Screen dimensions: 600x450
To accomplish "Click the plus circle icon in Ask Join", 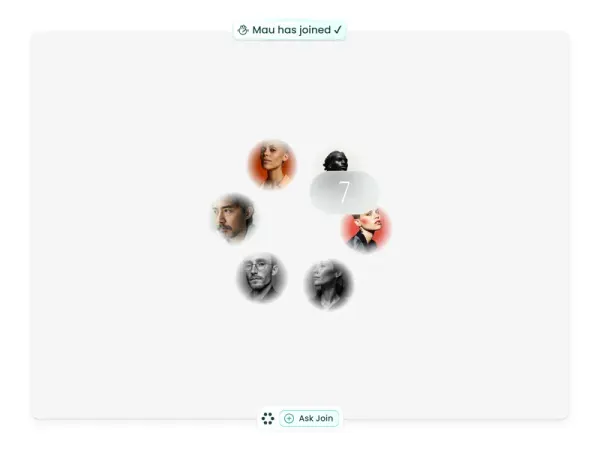I will 289,418.
